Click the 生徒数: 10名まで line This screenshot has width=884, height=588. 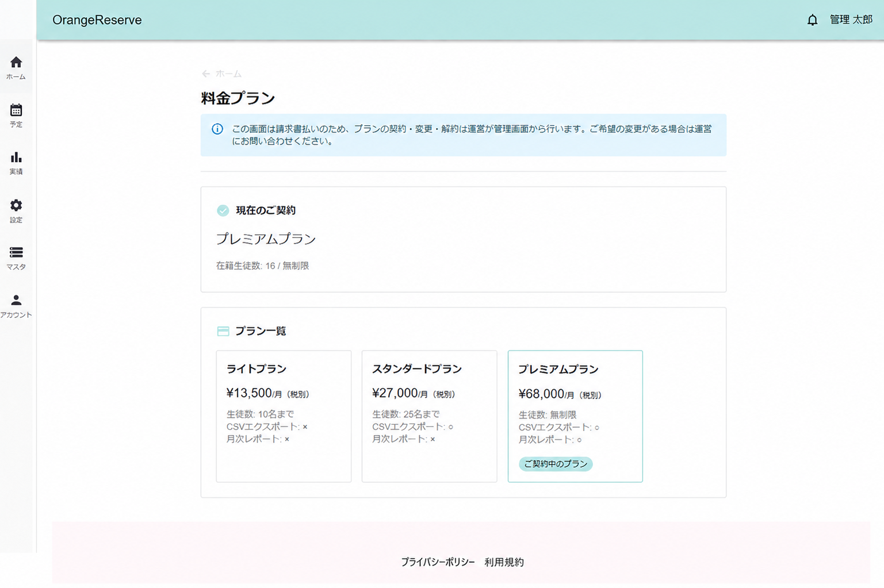pos(260,414)
